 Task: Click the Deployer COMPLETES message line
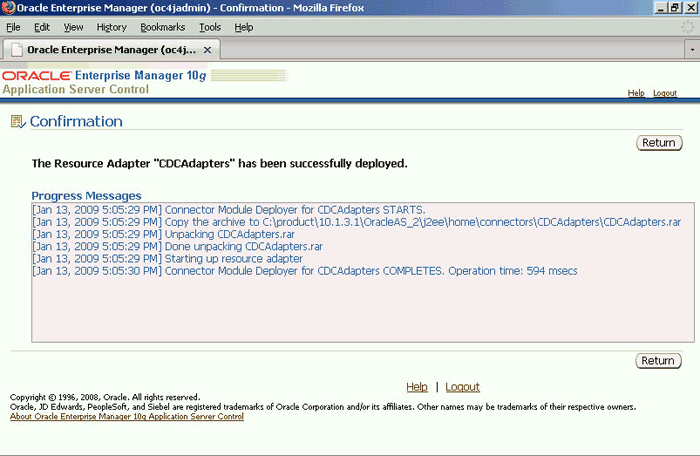point(304,271)
